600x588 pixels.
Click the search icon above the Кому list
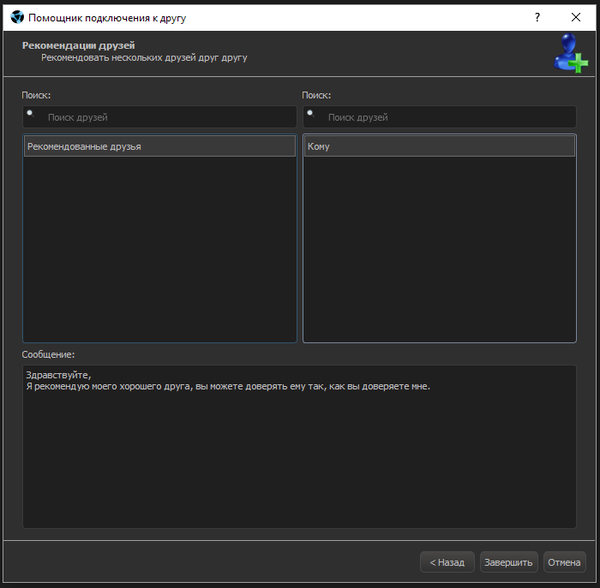(x=311, y=115)
